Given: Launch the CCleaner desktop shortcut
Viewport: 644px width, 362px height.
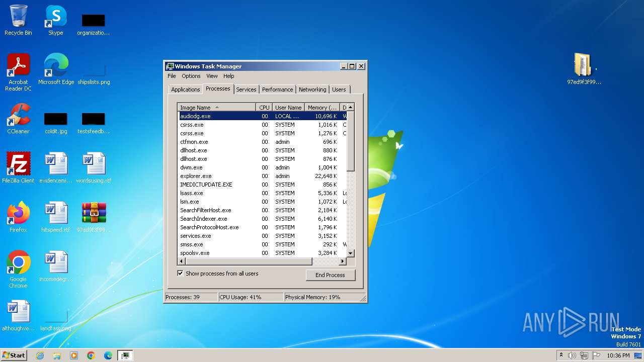Looking at the screenshot, I should 18,119.
